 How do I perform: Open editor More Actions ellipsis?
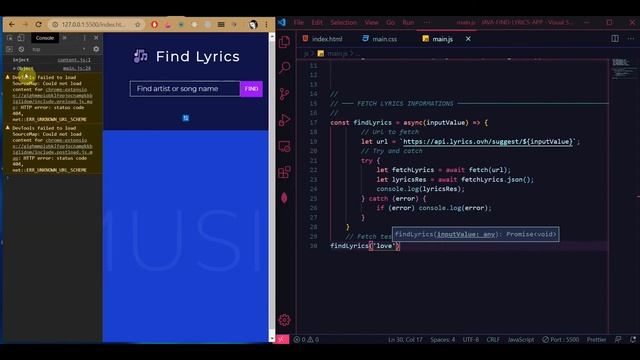[631, 39]
